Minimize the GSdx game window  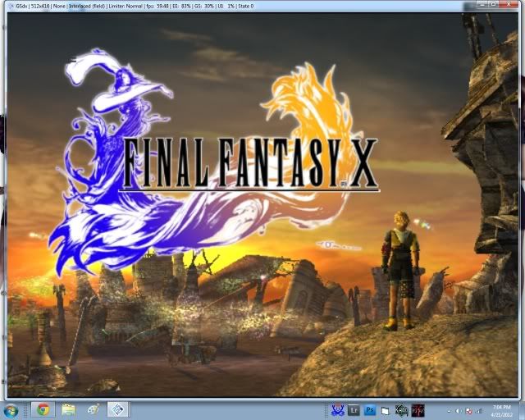pyautogui.click(x=481, y=5)
